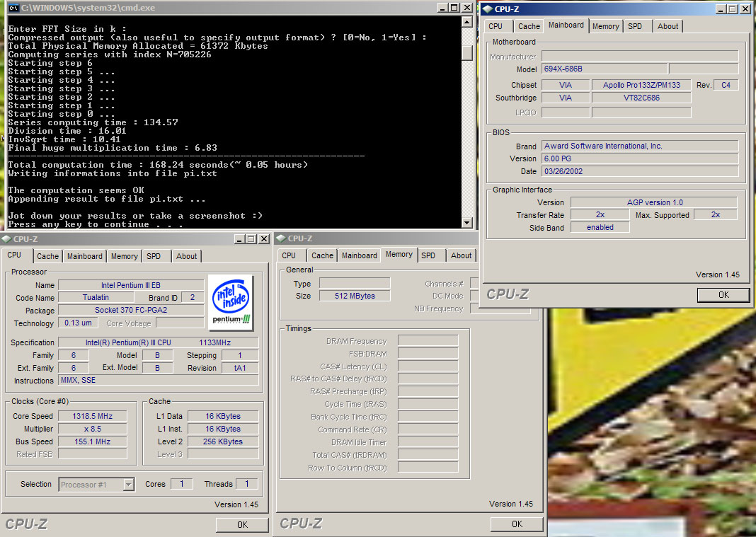Open About tab in Memory window
Image resolution: width=756 pixels, height=537 pixels.
(x=462, y=255)
